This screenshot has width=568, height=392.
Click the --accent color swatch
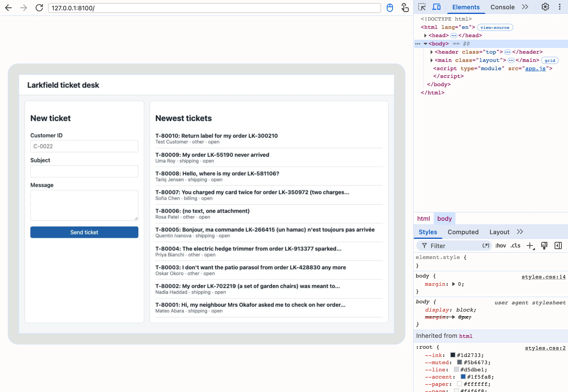point(463,377)
